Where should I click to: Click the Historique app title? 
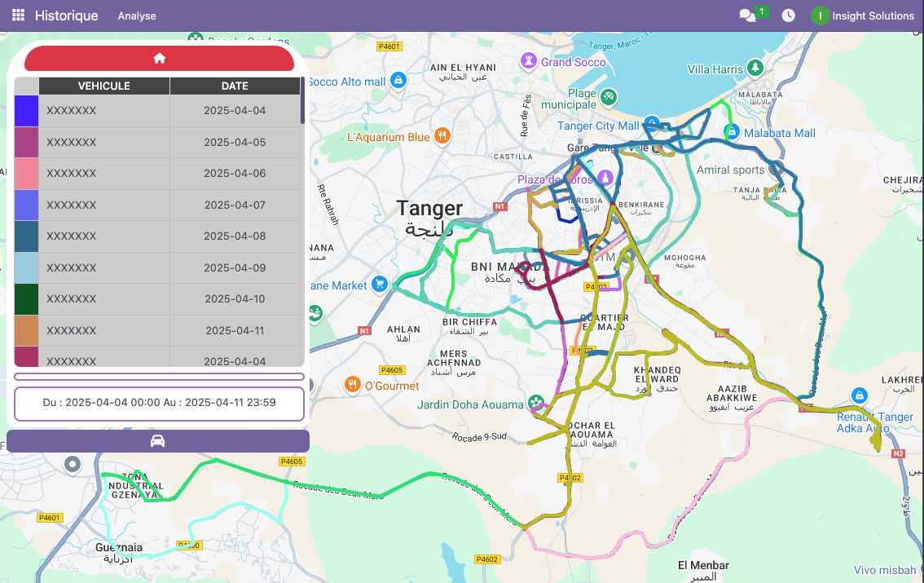[x=67, y=15]
